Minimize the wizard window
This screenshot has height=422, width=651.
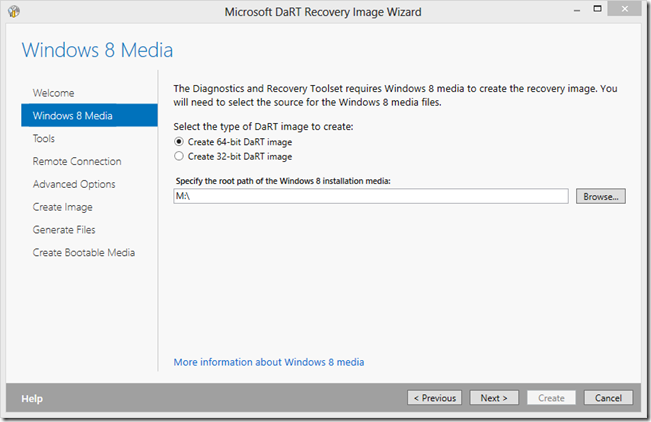point(577,10)
